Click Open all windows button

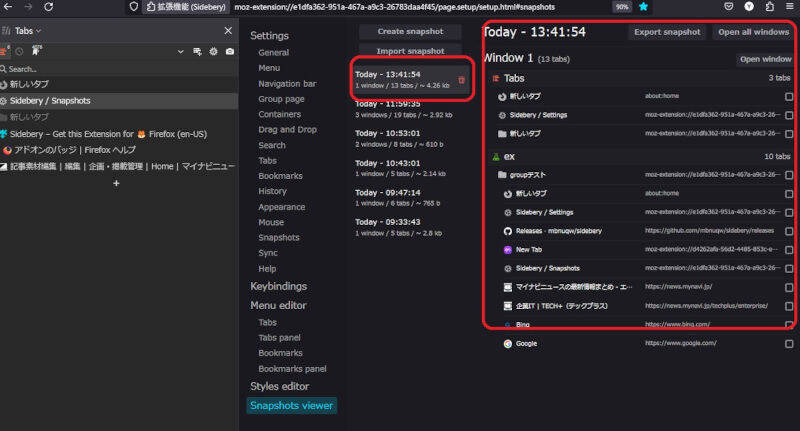(753, 32)
